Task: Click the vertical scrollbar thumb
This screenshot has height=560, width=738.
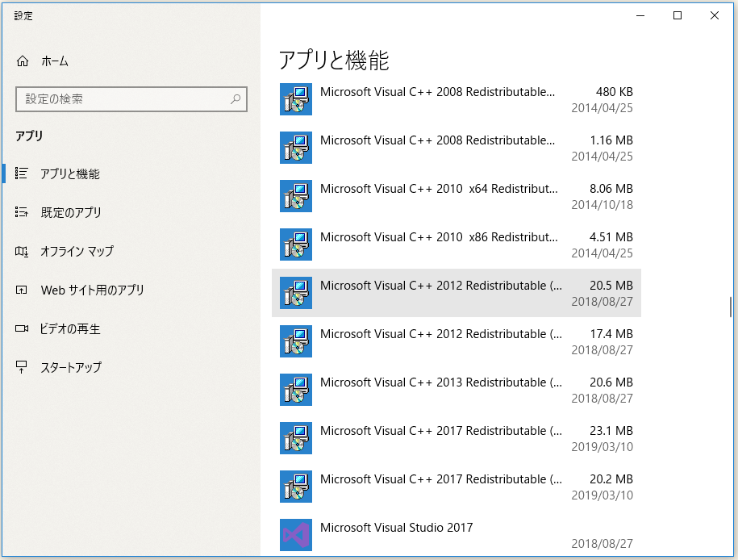Action: (731, 307)
